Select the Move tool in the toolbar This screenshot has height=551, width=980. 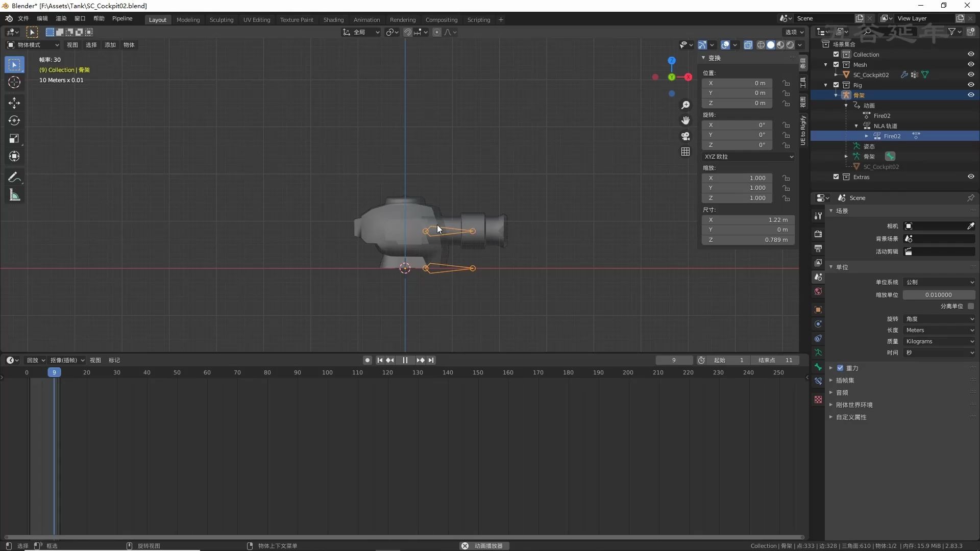[x=14, y=103]
